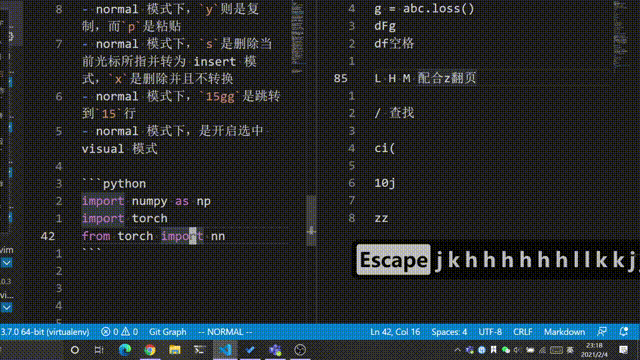The height and width of the screenshot is (360, 640).
Task: Click the '```python' code fence line
Action: [114, 184]
